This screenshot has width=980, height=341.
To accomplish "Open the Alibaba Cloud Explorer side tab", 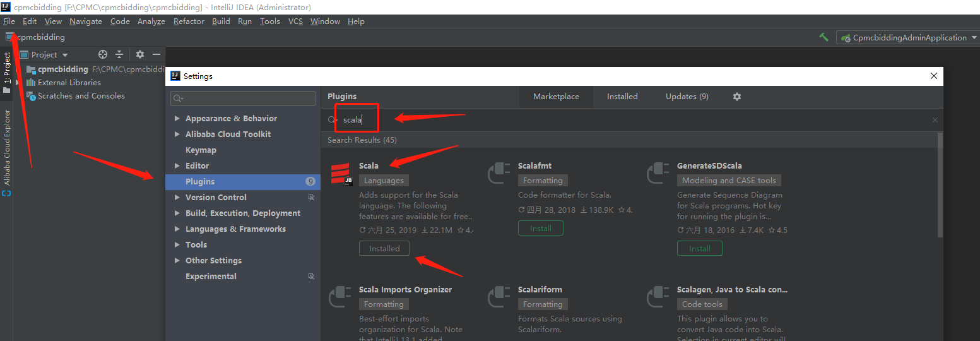I will coord(7,152).
